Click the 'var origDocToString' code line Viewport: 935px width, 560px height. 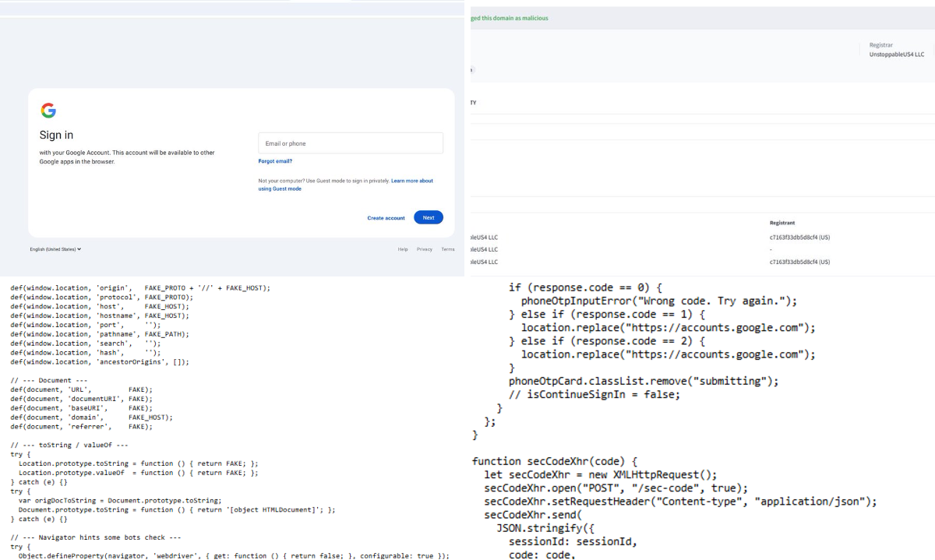(x=121, y=500)
